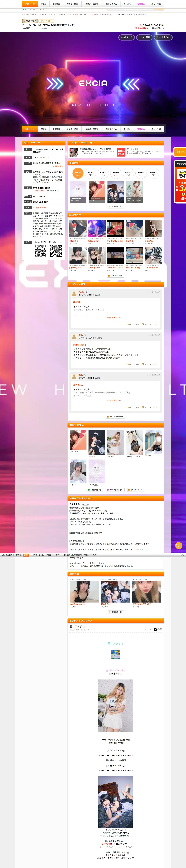Open 女の子 tab in lower nav bar
This screenshot has width=186, height=868.
click(x=44, y=129)
